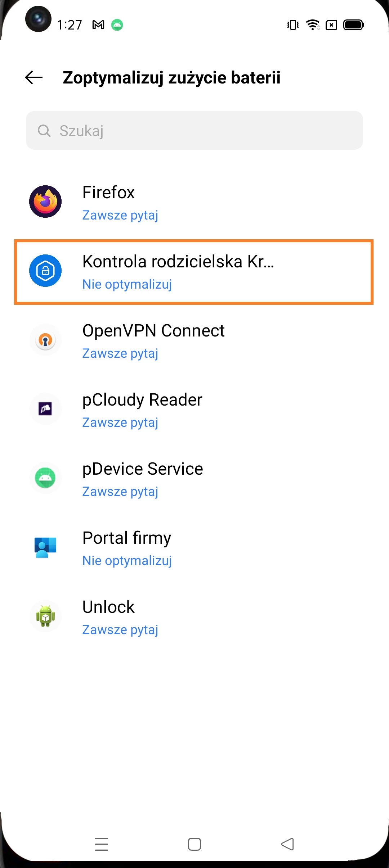Tap 'Nie optymalizuj' under Kontrola rodzicielska

tap(127, 284)
